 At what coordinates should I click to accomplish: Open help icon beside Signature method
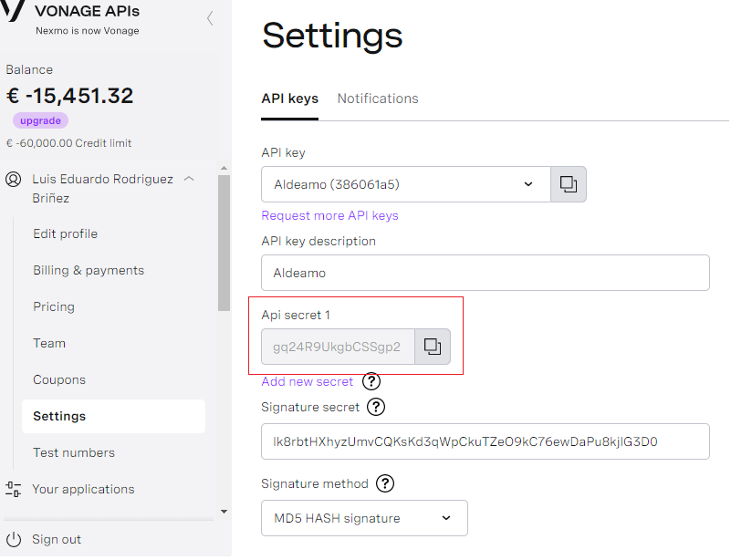(385, 483)
